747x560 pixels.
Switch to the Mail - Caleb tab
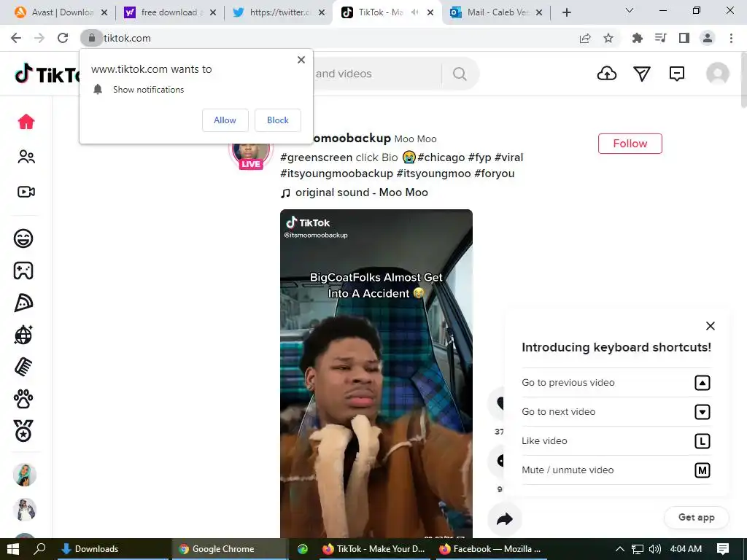coord(498,12)
